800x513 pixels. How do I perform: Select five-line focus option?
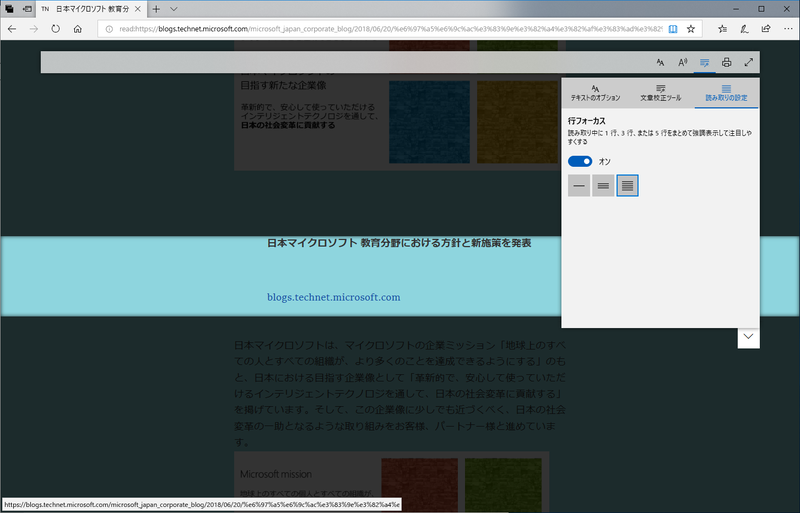coord(628,186)
